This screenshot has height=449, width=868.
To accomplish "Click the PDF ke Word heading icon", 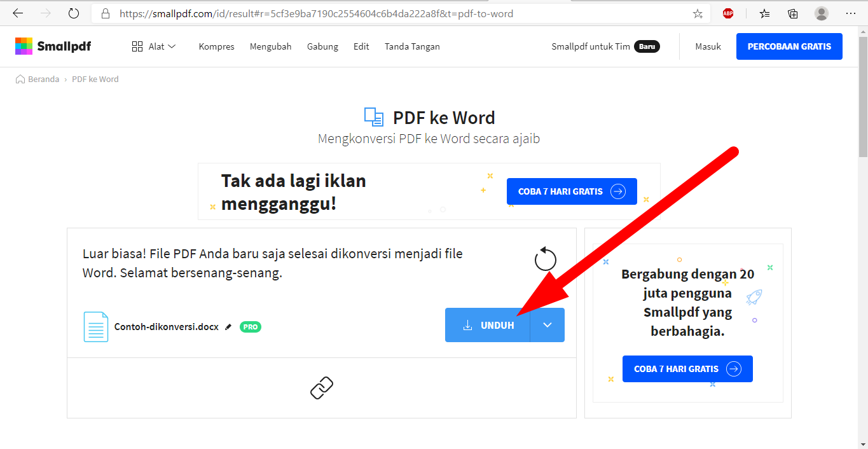I will pos(374,117).
